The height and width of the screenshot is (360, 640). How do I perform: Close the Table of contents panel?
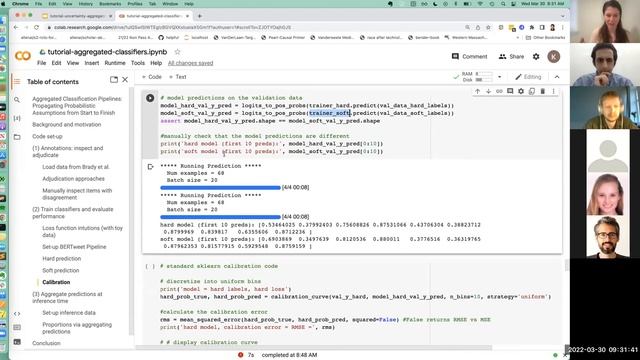click(125, 80)
